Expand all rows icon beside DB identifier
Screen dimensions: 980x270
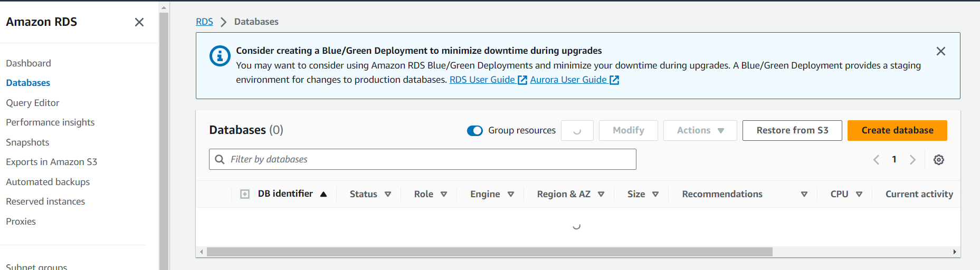[245, 194]
